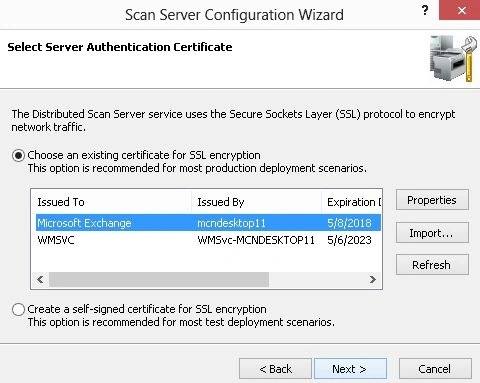Select 'Choose an existing certificate' radio button
The image size is (480, 383).
coord(18,155)
